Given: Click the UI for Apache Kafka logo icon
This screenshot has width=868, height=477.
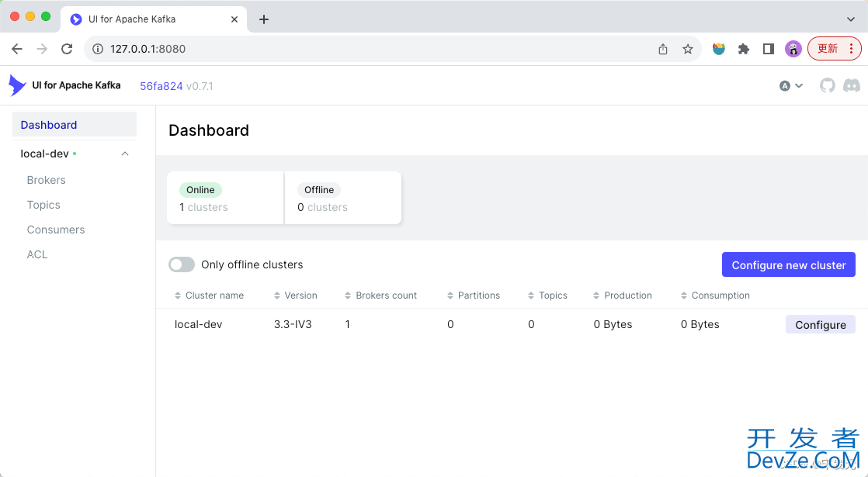Looking at the screenshot, I should 17,85.
